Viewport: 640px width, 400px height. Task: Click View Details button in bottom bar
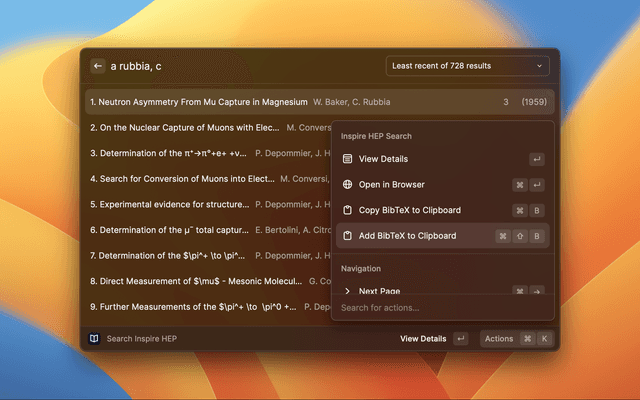point(423,339)
